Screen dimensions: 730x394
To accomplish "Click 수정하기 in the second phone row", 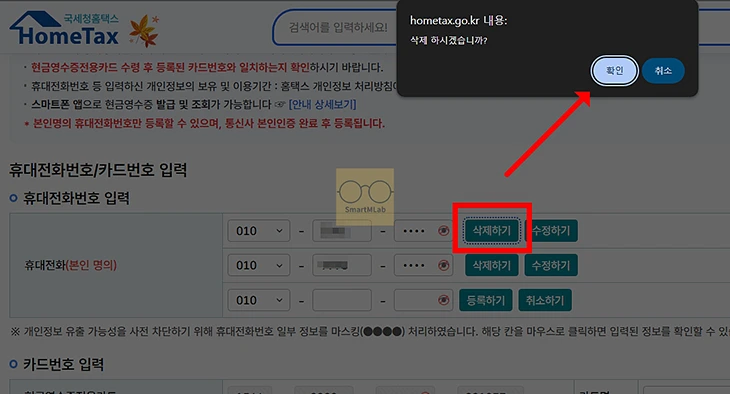I will click(551, 265).
